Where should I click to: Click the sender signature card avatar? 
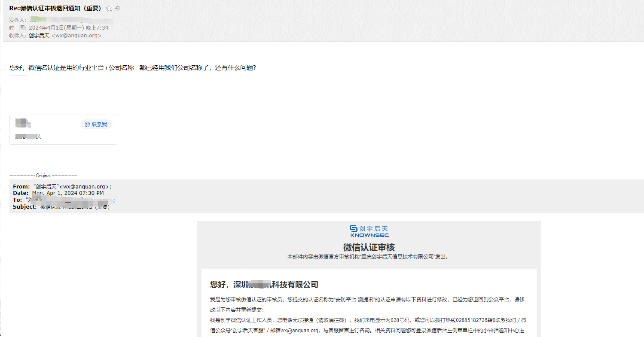click(x=23, y=124)
